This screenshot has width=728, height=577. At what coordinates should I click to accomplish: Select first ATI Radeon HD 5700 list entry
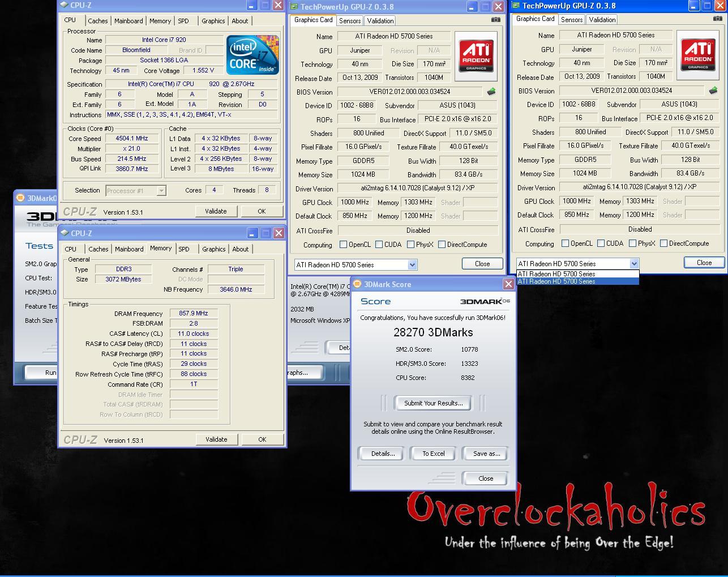click(x=577, y=273)
